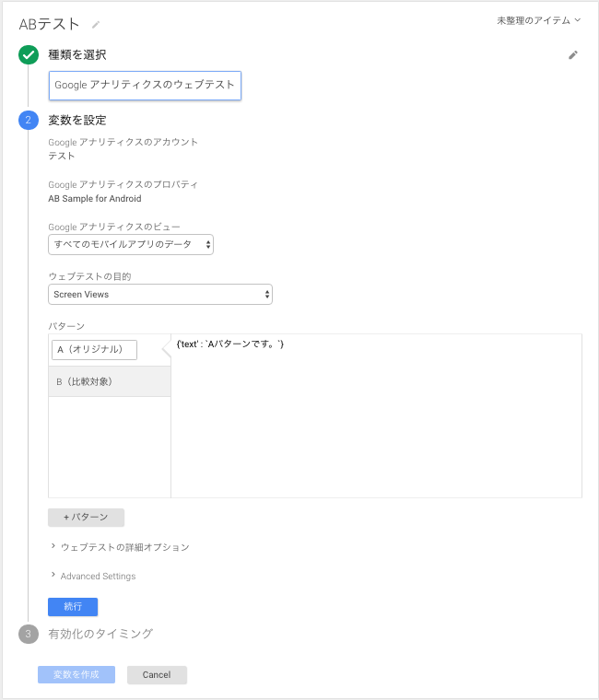Click the + パターン button
The height and width of the screenshot is (700, 599).
click(87, 518)
